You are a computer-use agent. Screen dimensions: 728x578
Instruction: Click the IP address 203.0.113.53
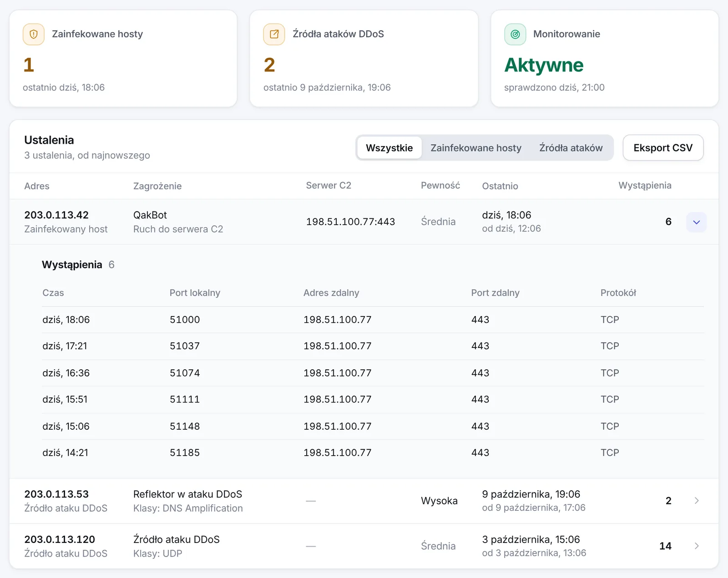point(56,494)
